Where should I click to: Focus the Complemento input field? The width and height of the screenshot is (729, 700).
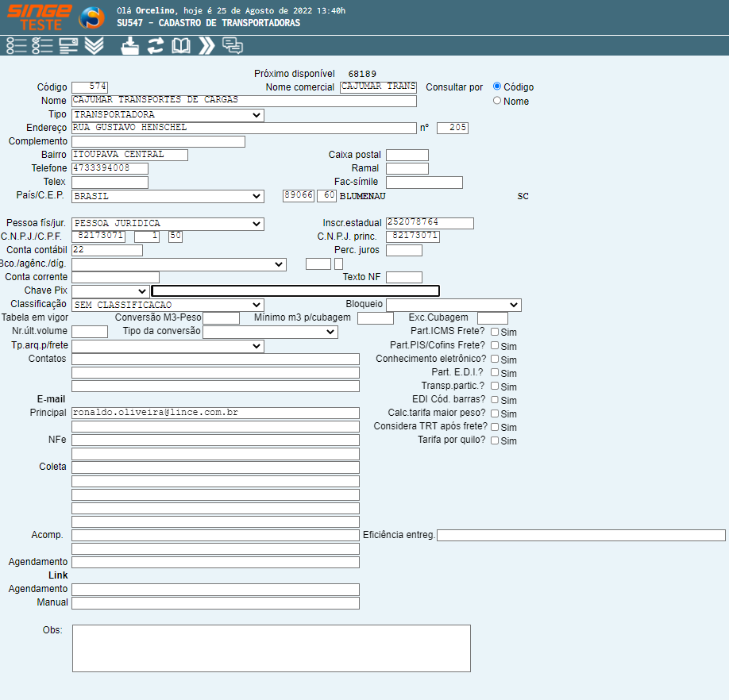coord(158,141)
